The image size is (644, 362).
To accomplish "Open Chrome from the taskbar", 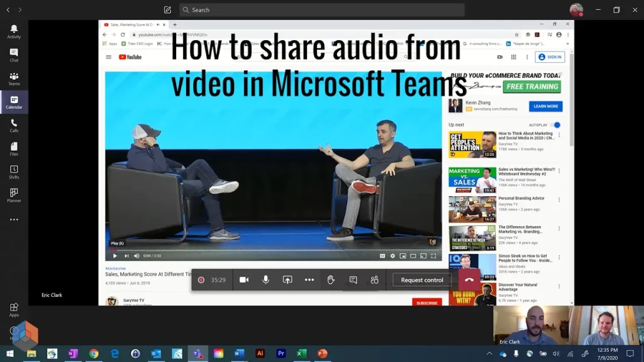I will pyautogui.click(x=94, y=353).
